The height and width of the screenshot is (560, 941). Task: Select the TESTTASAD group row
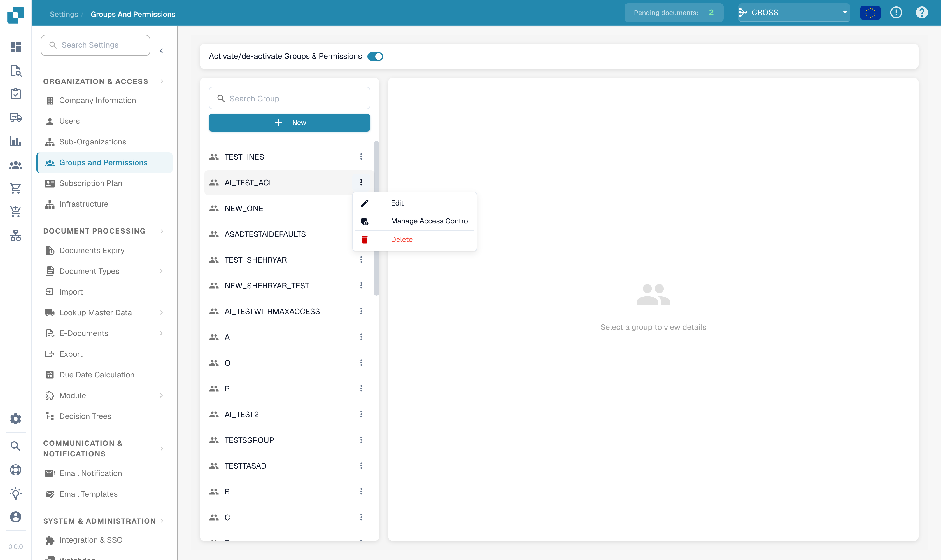(x=289, y=466)
